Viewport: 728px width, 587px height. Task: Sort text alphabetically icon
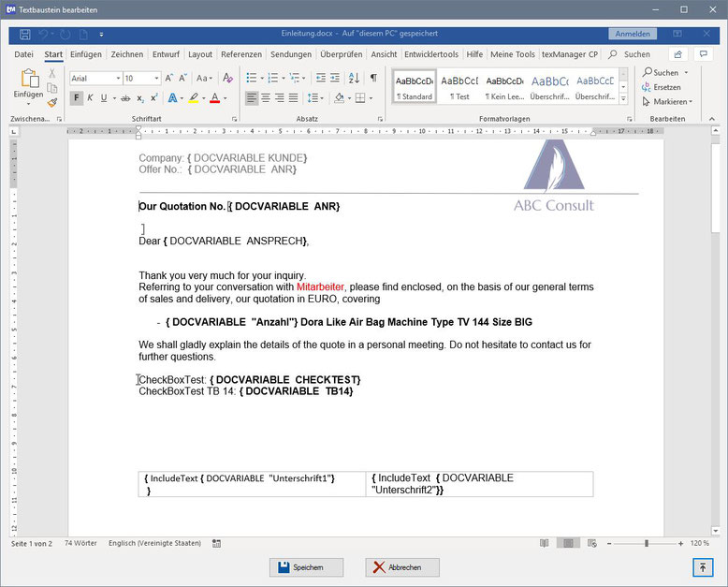click(x=354, y=78)
